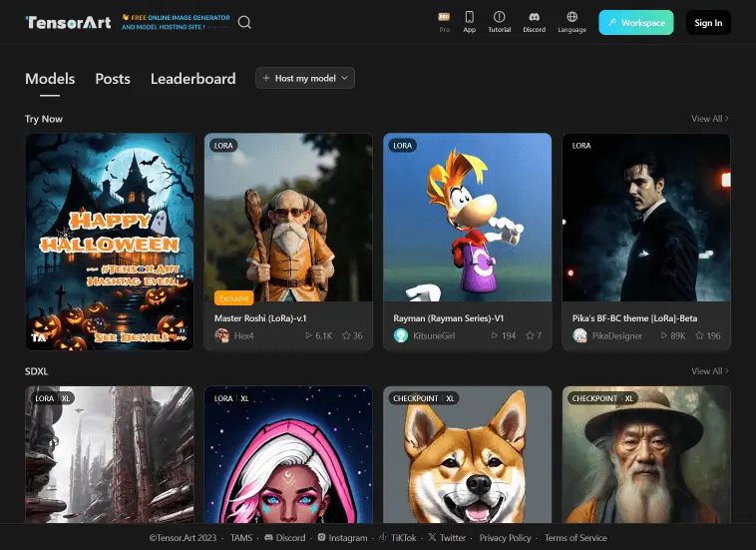
Task: Click the search magnifier icon
Action: tap(244, 22)
